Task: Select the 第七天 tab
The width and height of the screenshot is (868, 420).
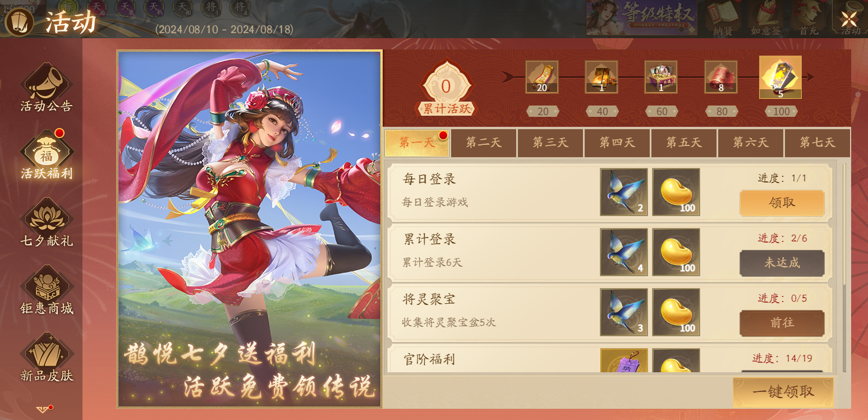Action: point(818,143)
